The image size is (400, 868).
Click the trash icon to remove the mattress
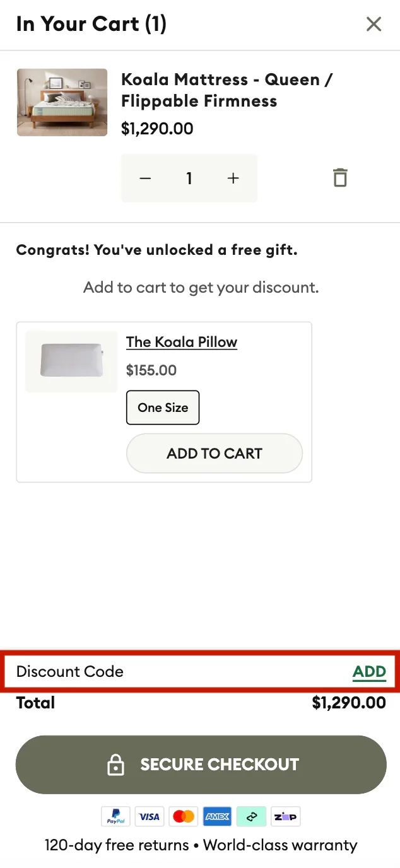click(340, 177)
